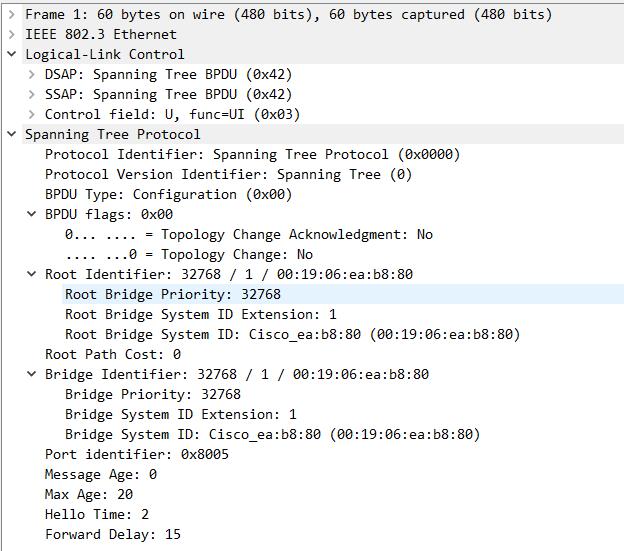This screenshot has height=551, width=624.
Task: Click the BPDU Type Configuration row
Action: [168, 194]
